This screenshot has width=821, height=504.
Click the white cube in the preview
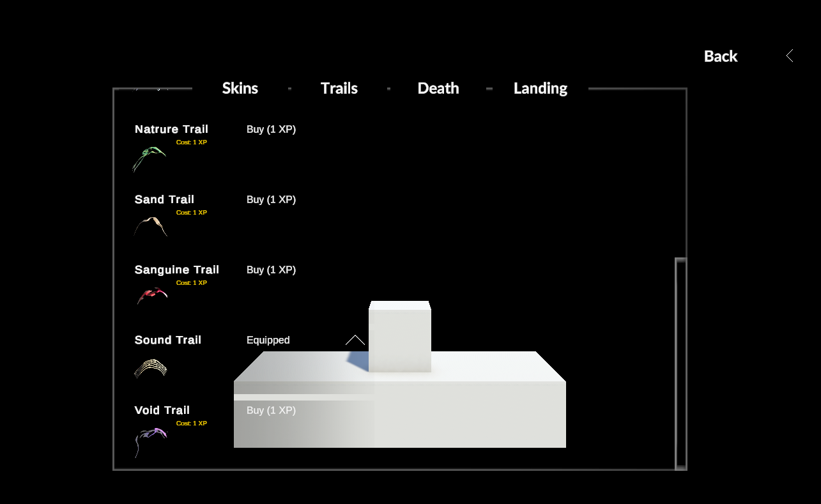(400, 337)
